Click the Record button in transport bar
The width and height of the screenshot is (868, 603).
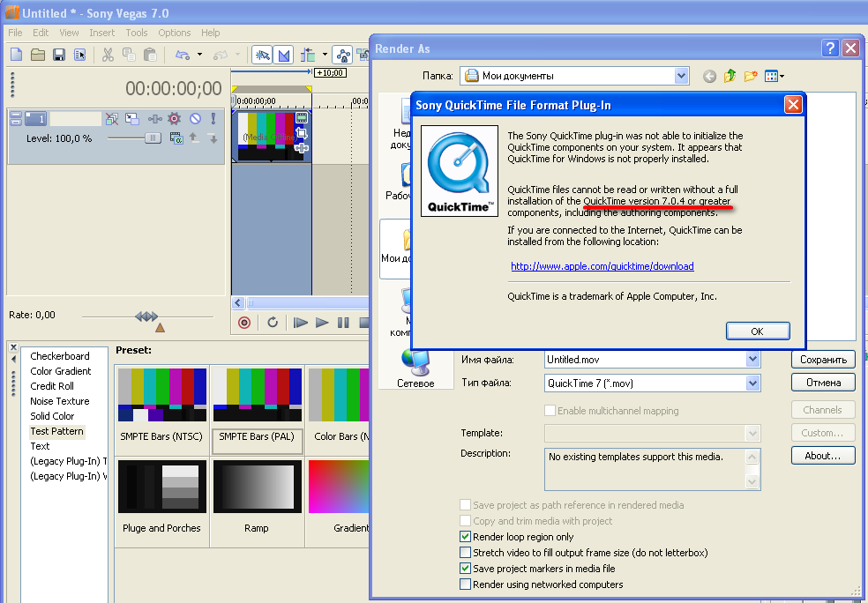(244, 323)
